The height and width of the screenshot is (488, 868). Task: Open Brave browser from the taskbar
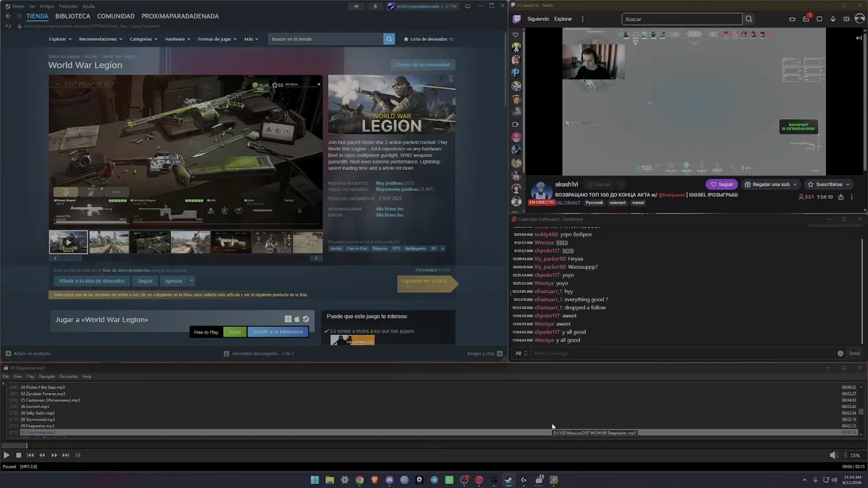pyautogui.click(x=374, y=480)
